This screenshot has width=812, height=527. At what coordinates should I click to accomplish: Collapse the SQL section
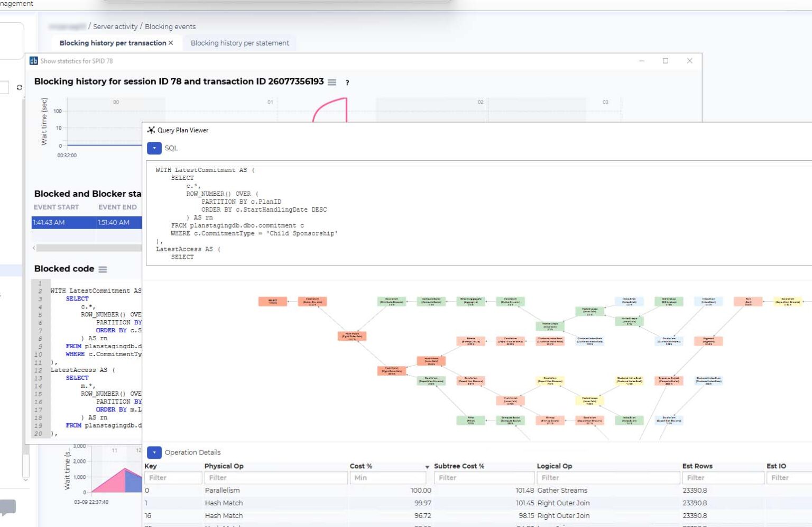pos(154,148)
